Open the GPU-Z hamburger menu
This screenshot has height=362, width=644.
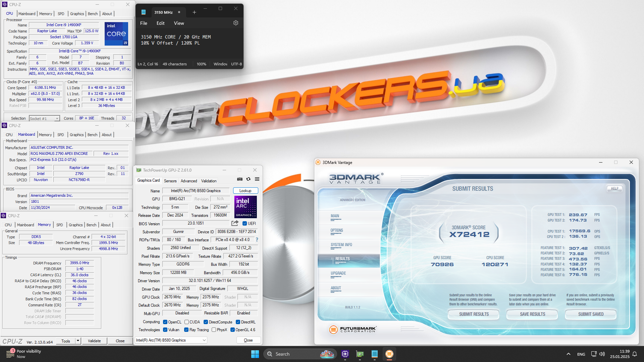coord(257,179)
